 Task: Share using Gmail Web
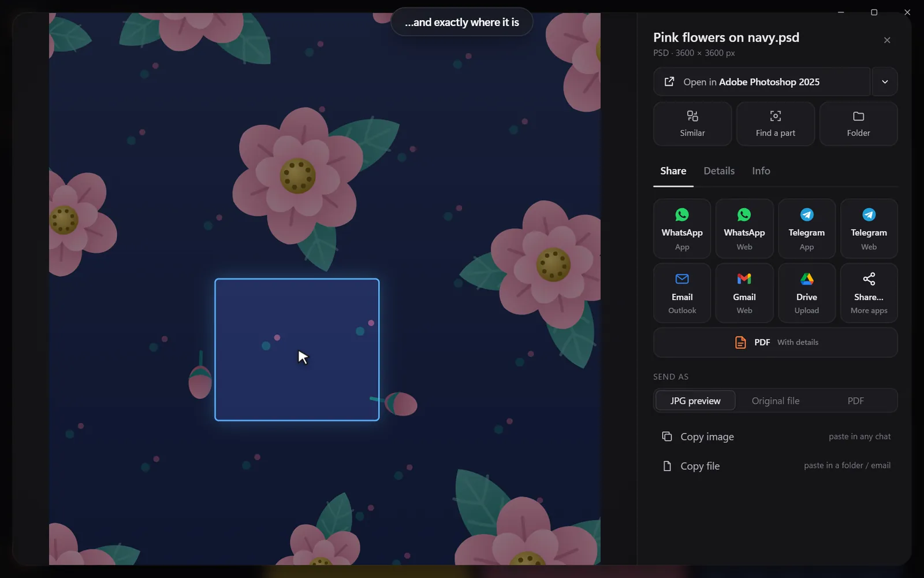pyautogui.click(x=744, y=293)
